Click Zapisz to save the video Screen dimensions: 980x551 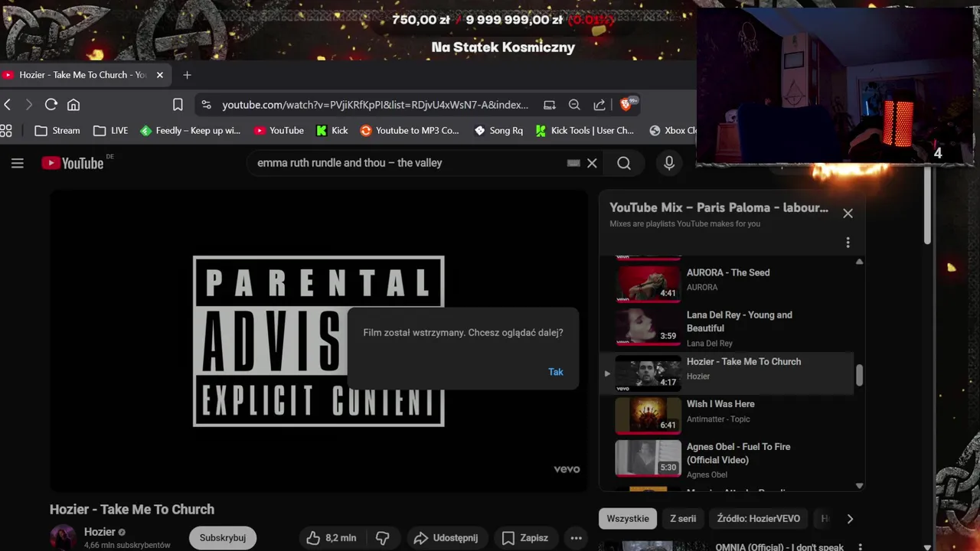(525, 538)
